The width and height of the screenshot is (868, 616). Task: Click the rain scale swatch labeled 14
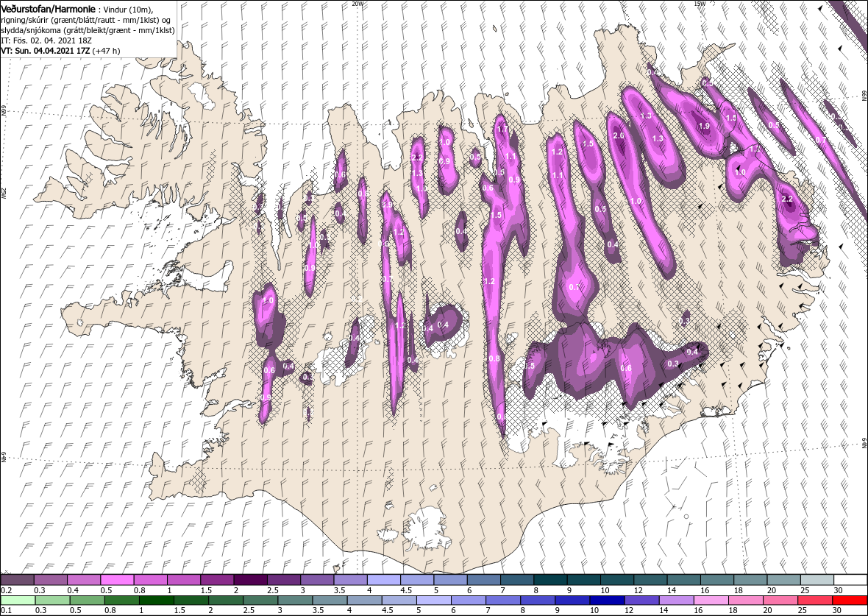pos(676,601)
